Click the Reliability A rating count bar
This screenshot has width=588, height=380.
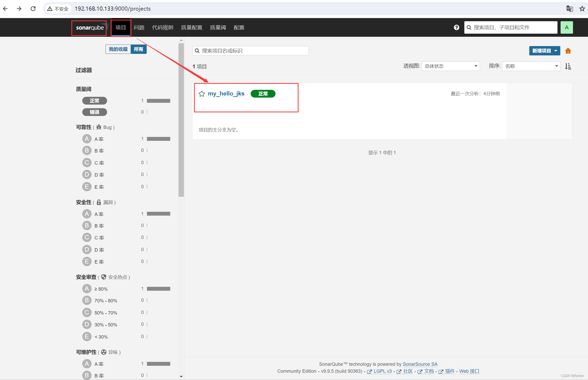click(x=159, y=139)
